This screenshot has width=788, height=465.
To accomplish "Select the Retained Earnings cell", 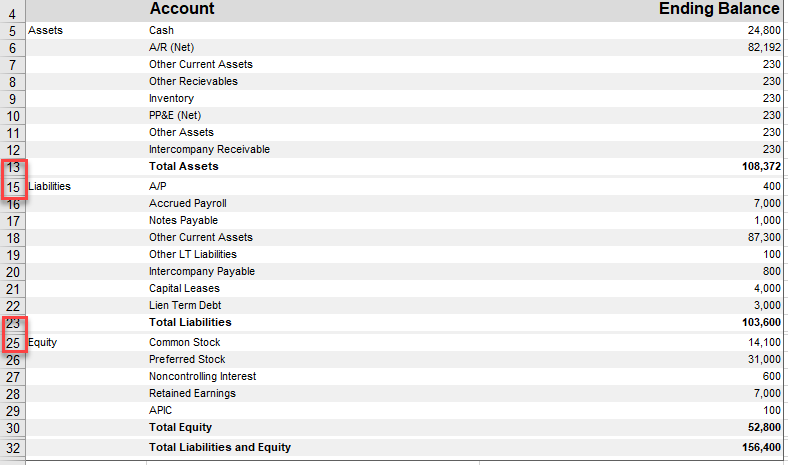I will 192,393.
